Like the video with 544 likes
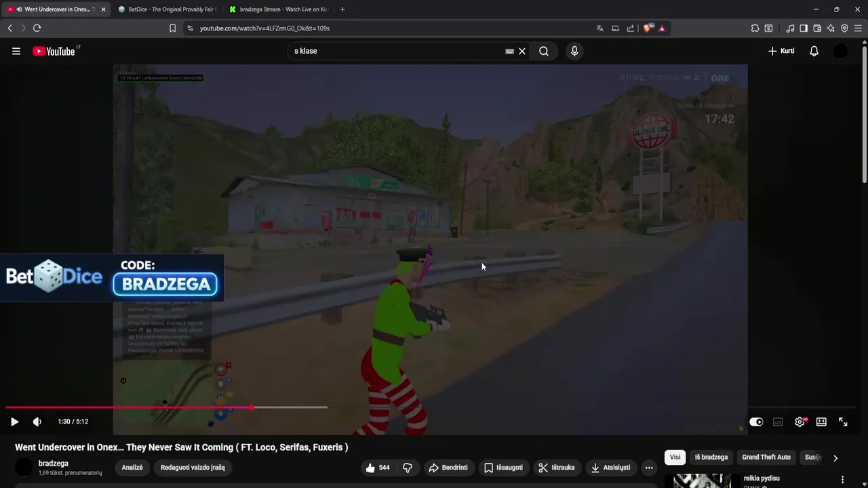 pyautogui.click(x=378, y=468)
